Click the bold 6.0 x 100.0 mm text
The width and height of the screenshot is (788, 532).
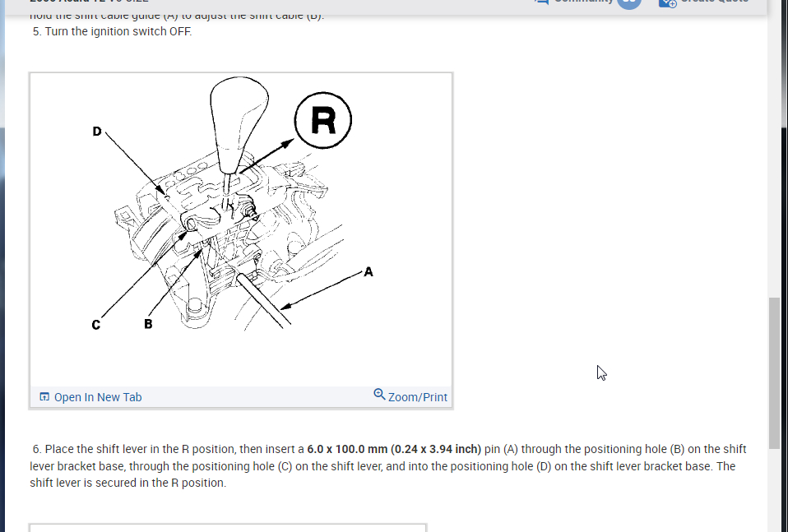point(394,449)
